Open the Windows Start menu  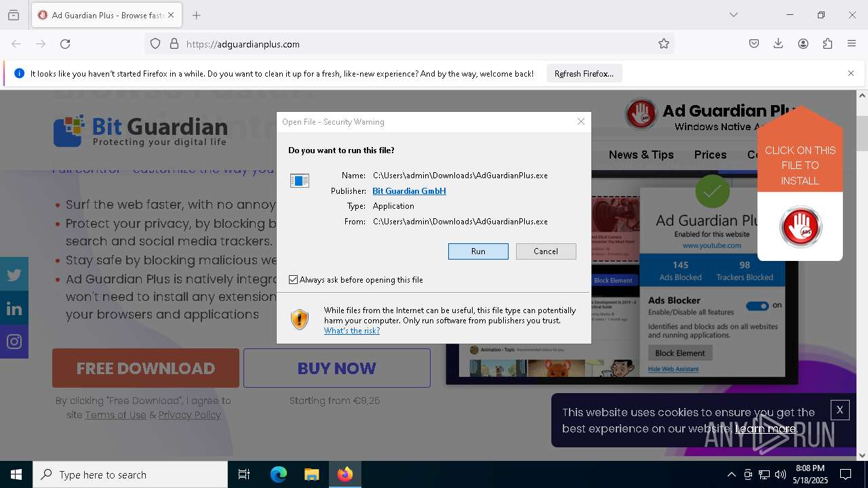click(16, 474)
